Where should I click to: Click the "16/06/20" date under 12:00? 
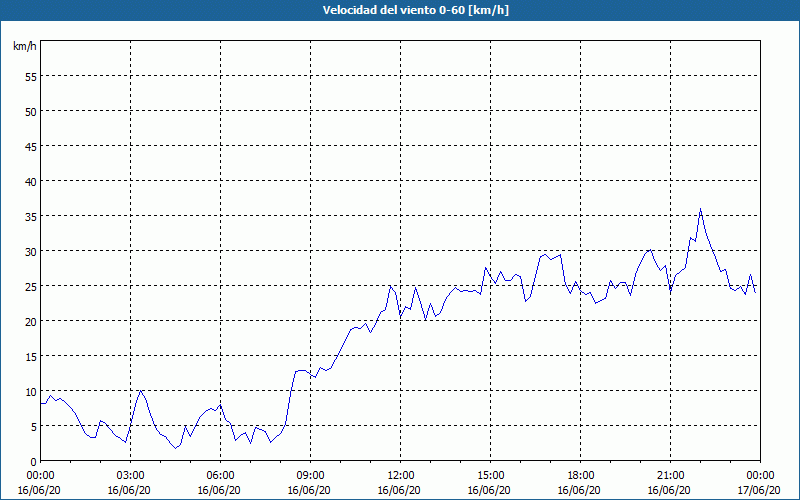[x=399, y=490]
